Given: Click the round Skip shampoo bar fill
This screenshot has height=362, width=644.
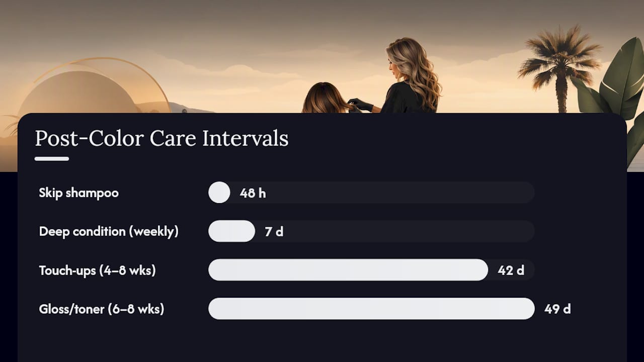Looking at the screenshot, I should tap(219, 193).
